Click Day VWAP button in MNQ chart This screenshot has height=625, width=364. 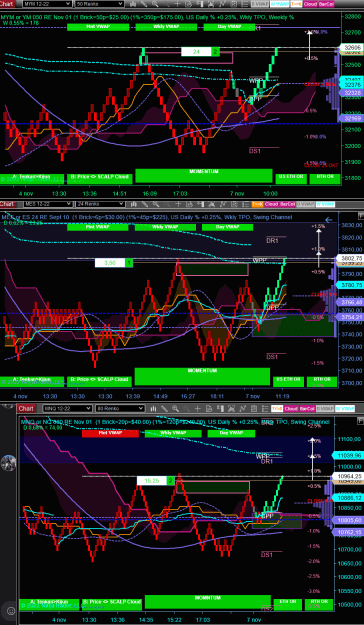tap(231, 433)
